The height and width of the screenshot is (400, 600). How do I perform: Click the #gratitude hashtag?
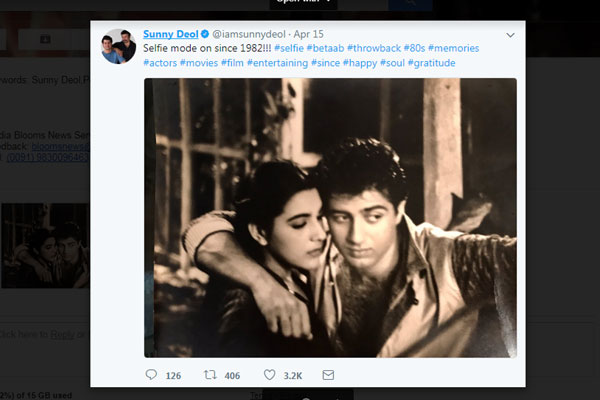point(428,62)
